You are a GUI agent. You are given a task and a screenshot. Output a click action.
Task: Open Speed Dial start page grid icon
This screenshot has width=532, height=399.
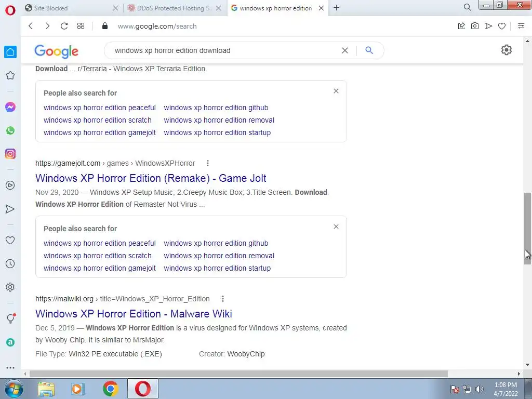[x=81, y=26]
